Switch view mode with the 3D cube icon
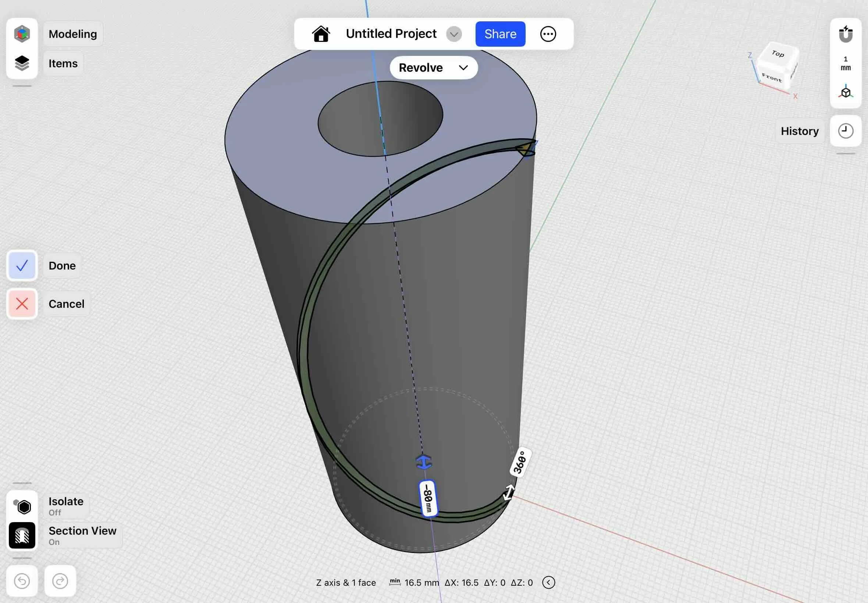The height and width of the screenshot is (603, 868). [x=845, y=92]
